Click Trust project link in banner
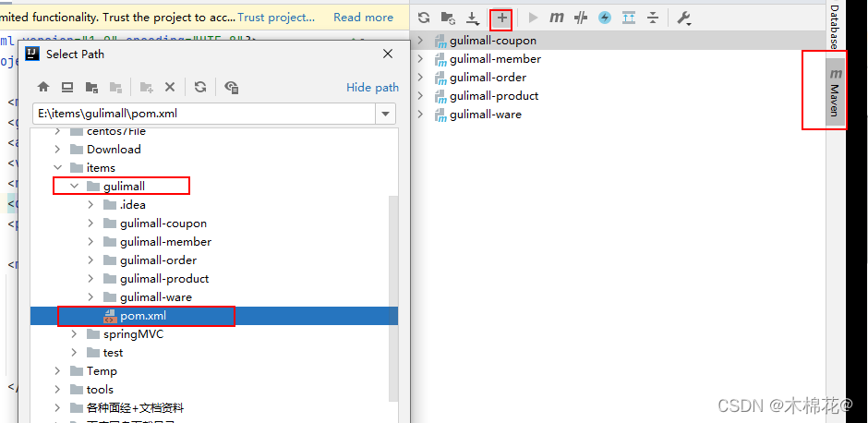This screenshot has width=868, height=423. pos(276,18)
